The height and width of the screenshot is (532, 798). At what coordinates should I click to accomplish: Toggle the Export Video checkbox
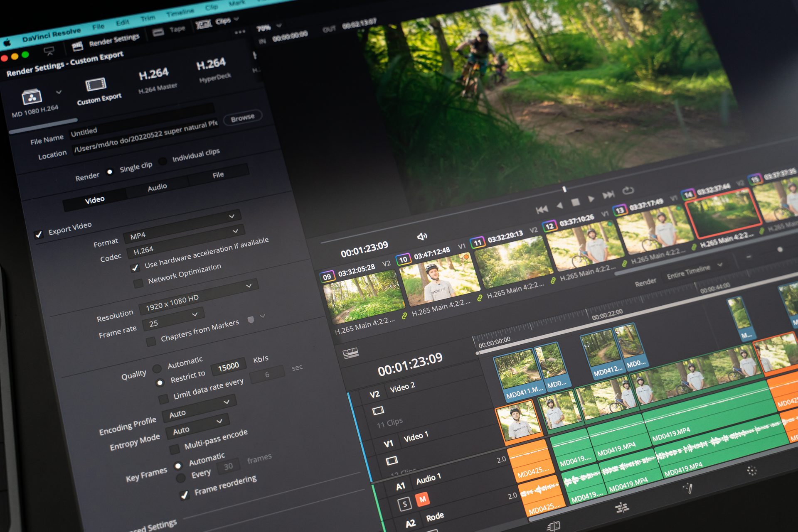[39, 234]
